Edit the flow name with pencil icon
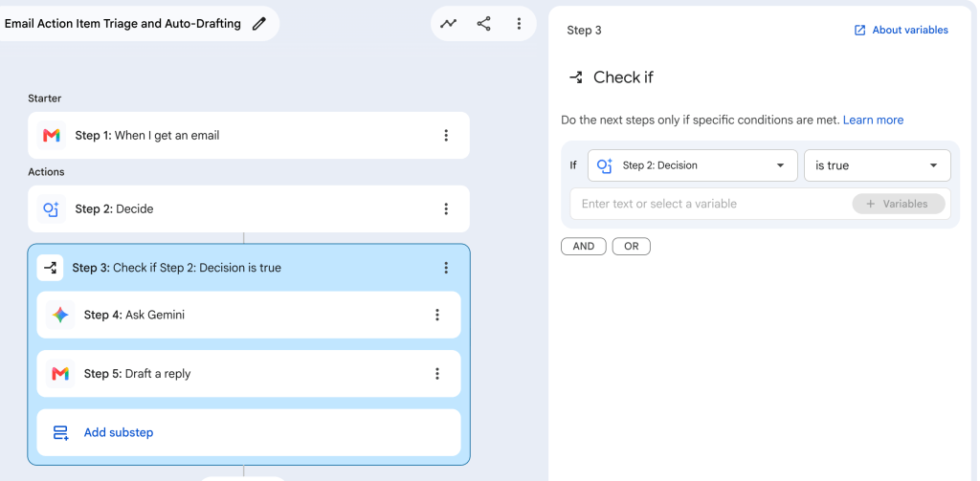The image size is (980, 481). (258, 24)
